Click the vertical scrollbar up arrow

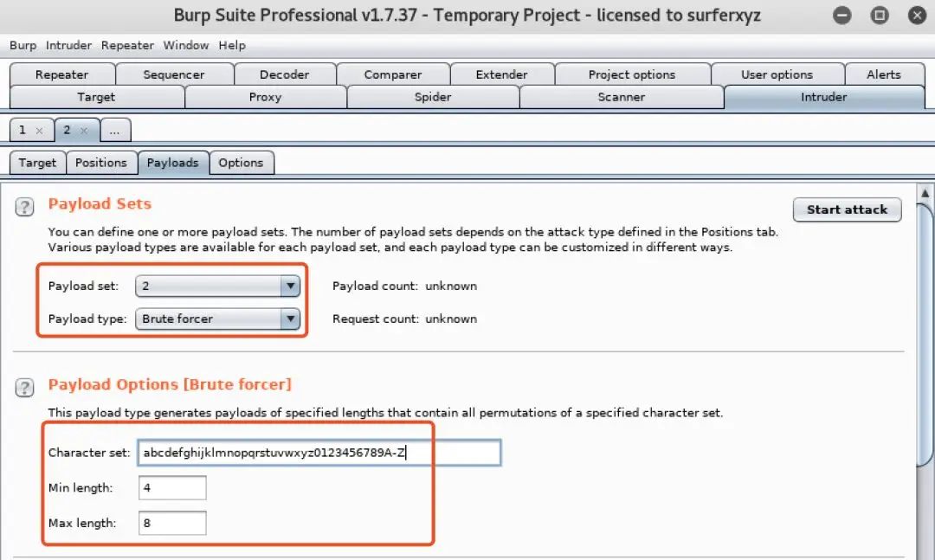click(x=925, y=193)
